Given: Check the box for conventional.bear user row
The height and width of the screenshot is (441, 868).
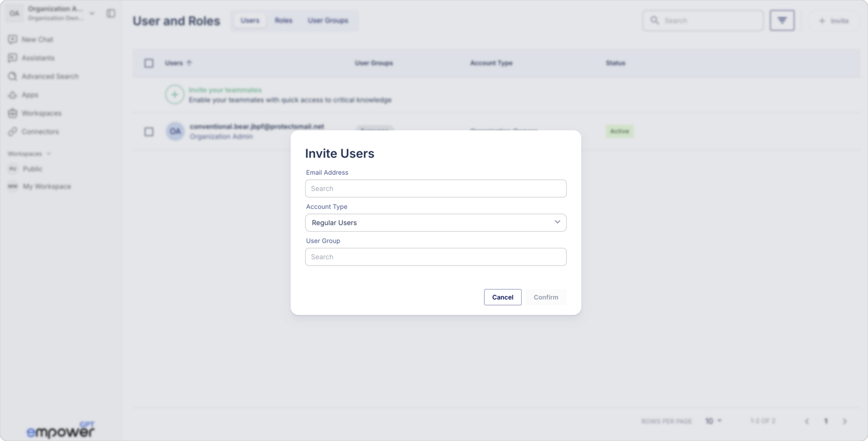Looking at the screenshot, I should 149,131.
